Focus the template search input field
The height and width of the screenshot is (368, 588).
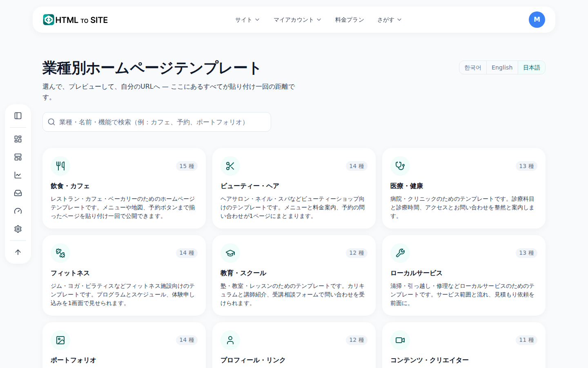coord(157,122)
